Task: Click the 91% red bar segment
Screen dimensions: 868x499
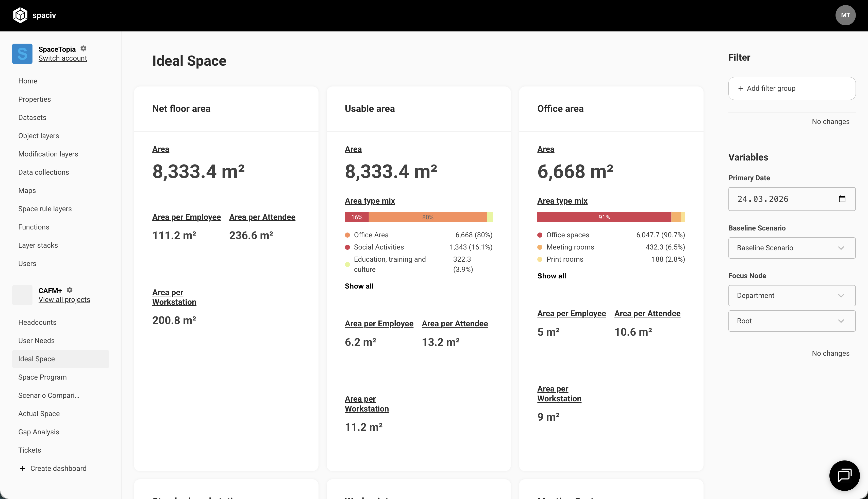Action: pos(604,217)
